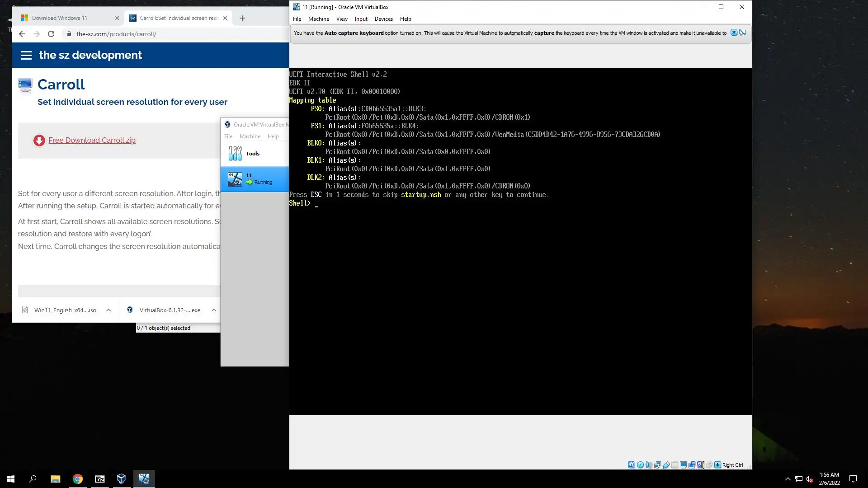This screenshot has width=868, height=488.
Task: Click the browser address bar URL
Action: pos(116,34)
